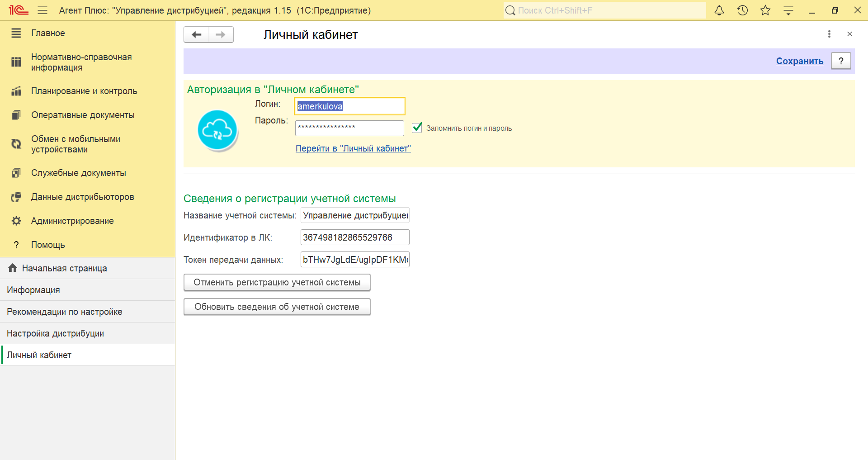Click the 1C logo icon
Viewport: 868px width, 460px height.
[x=19, y=10]
